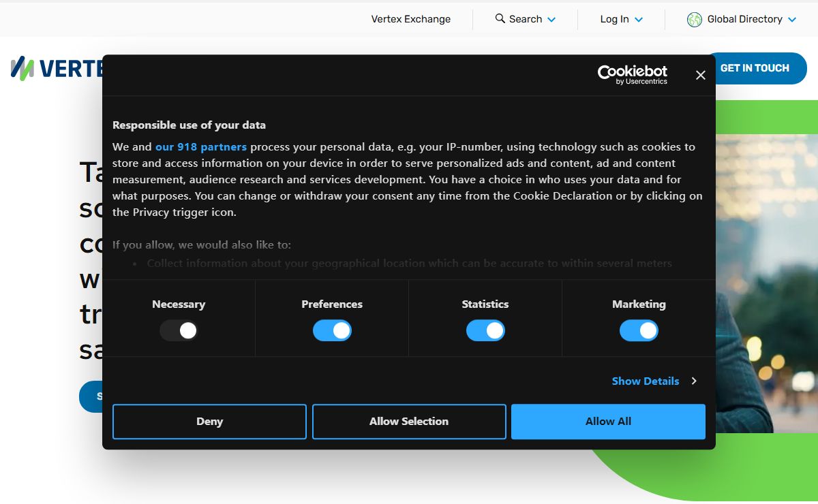Screen dimensions: 818x504
Task: Expand the Search dropdown chevron
Action: pyautogui.click(x=551, y=20)
